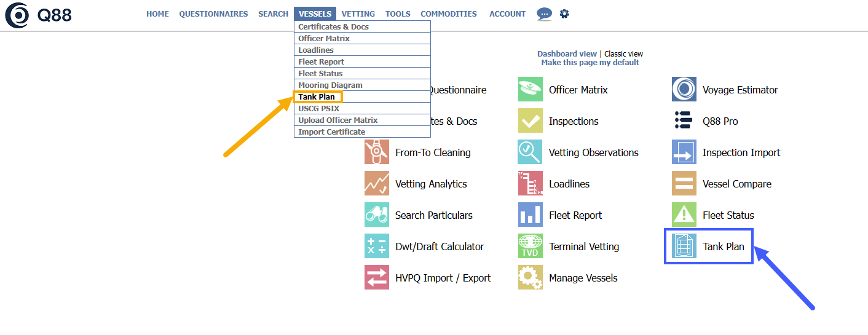Open the chat bubble icon
The image size is (868, 335).
pyautogui.click(x=544, y=14)
